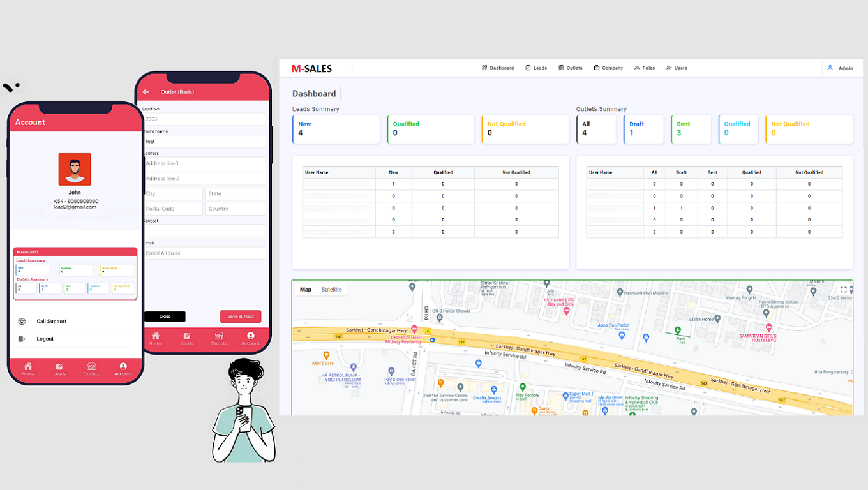
Task: Go to Roles in the top navigation
Action: (645, 68)
